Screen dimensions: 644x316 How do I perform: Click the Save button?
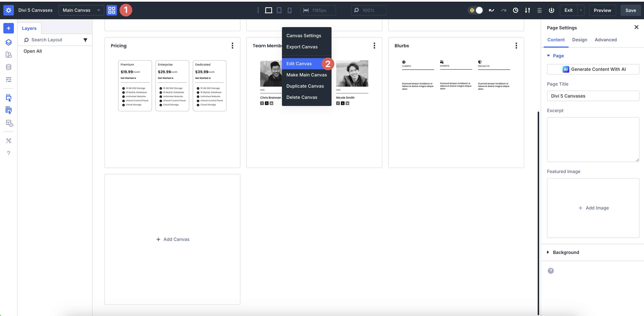(x=631, y=10)
